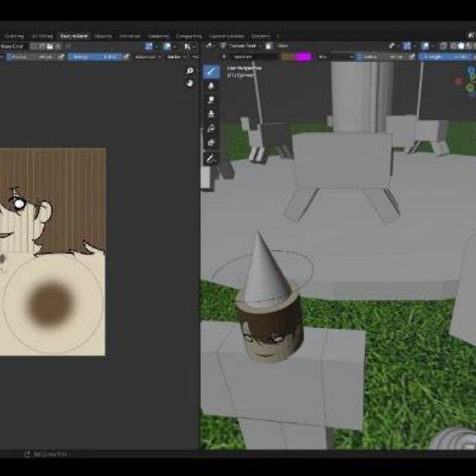The image size is (476, 476).
Task: Toggle pressure sensitivity for image editor strength
Action: coord(126,57)
